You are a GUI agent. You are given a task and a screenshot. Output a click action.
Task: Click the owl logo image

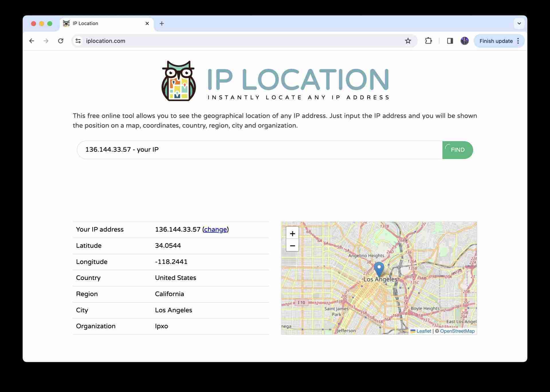[x=179, y=81]
